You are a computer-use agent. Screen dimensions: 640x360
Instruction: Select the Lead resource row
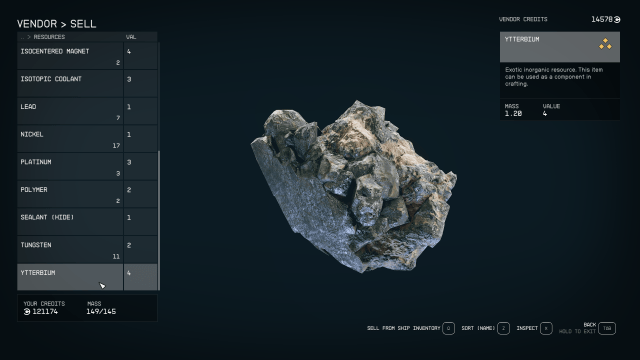[x=87, y=111]
